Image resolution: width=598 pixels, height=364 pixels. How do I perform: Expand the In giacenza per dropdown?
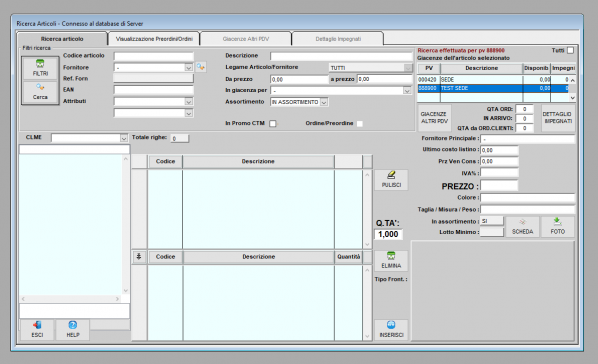coord(407,91)
